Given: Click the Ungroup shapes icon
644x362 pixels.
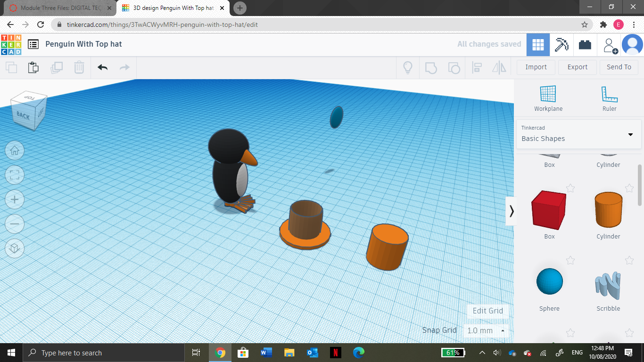Looking at the screenshot, I should 454,68.
